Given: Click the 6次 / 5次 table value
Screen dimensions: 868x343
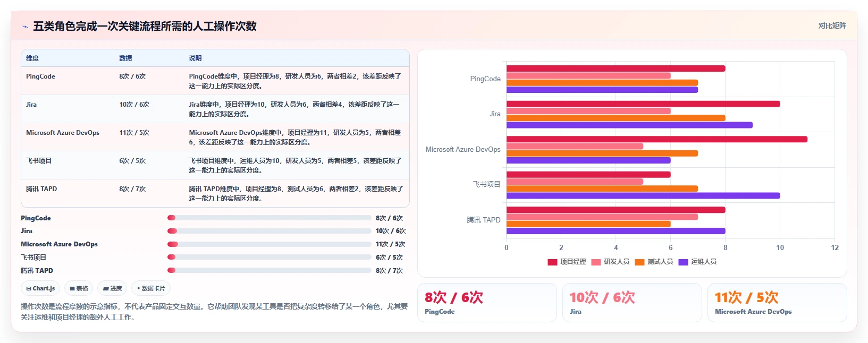Looking at the screenshot, I should pyautogui.click(x=132, y=161).
